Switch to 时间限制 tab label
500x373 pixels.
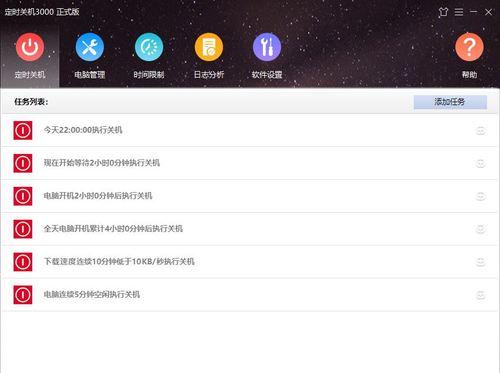point(149,75)
